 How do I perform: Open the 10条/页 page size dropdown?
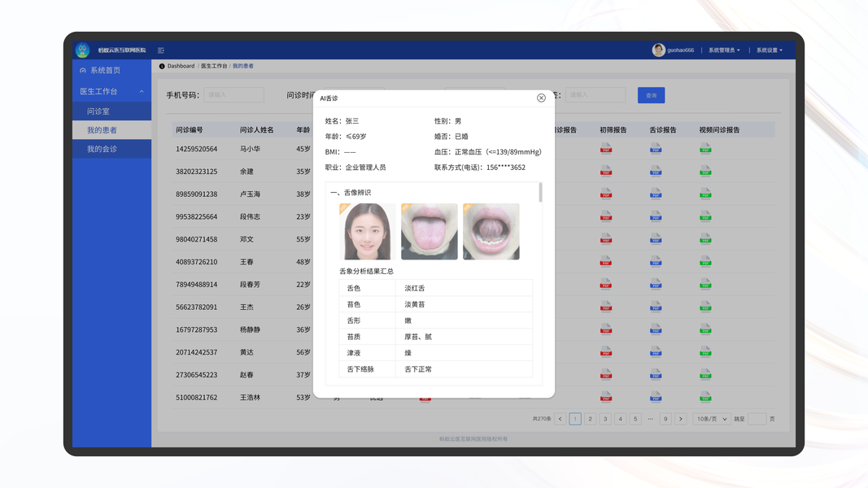[711, 419]
